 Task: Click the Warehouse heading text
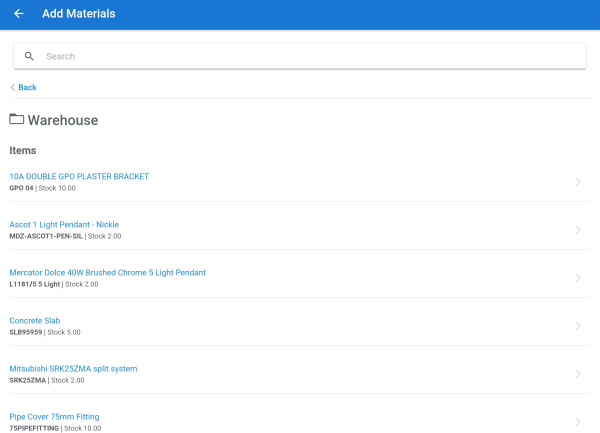click(x=63, y=120)
